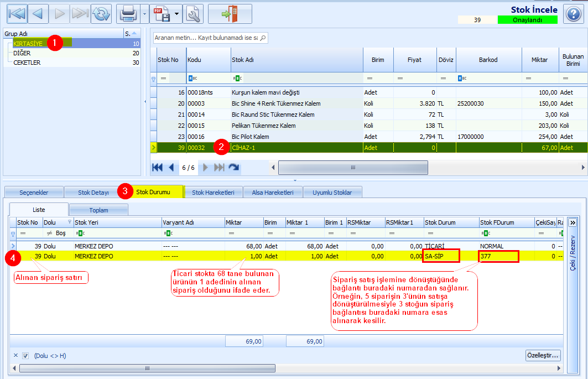Screen dimensions: 588x379
Task: Select the DİĞER group in tree
Action: click(22, 53)
